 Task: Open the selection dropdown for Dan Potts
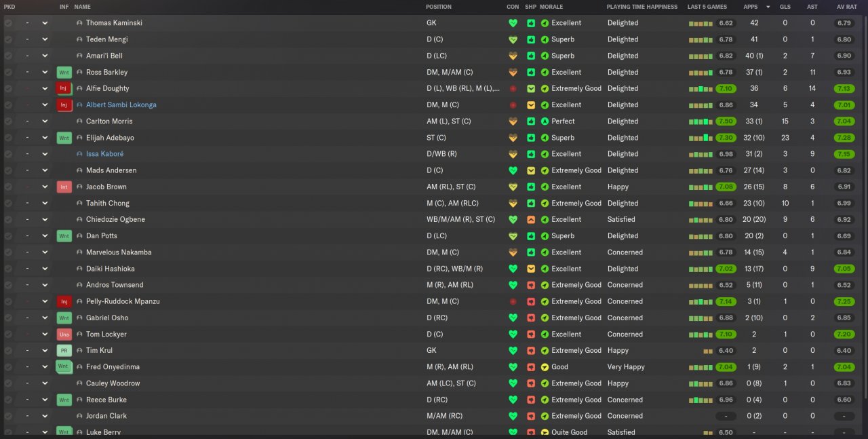coord(45,235)
